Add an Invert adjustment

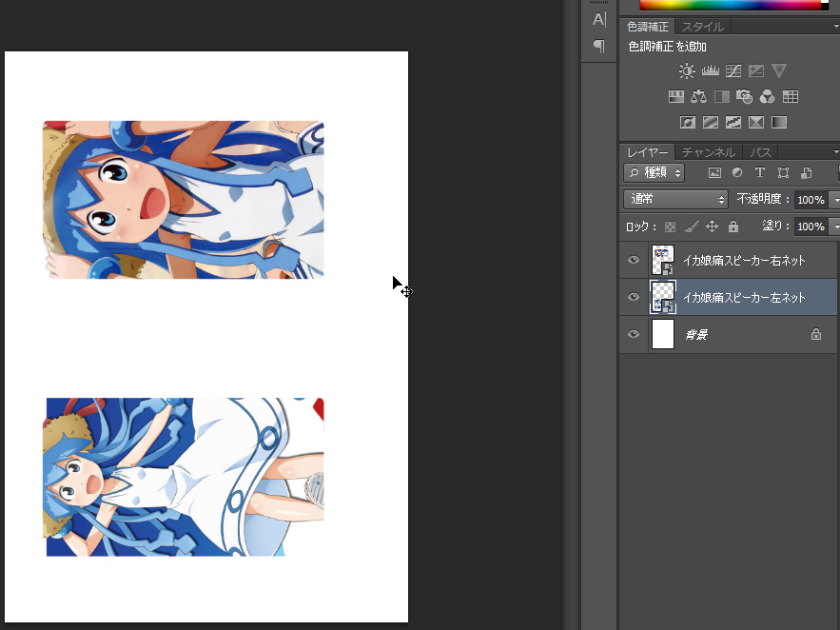(x=688, y=122)
